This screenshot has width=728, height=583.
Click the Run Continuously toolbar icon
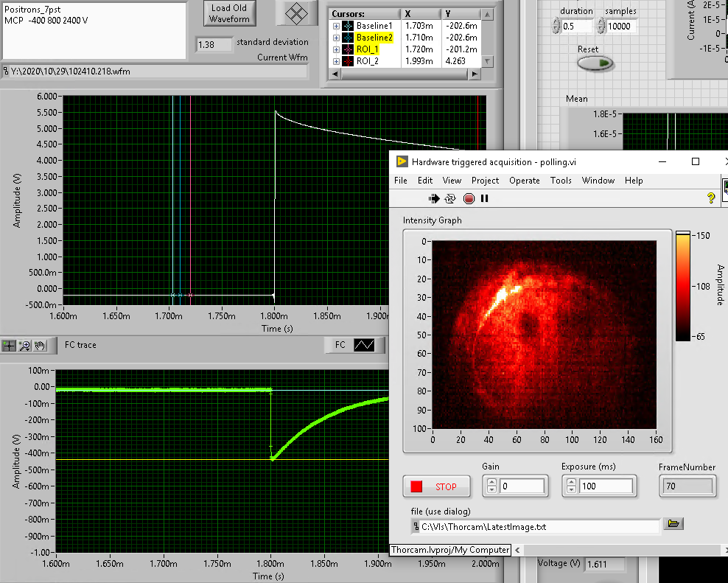[x=451, y=198]
